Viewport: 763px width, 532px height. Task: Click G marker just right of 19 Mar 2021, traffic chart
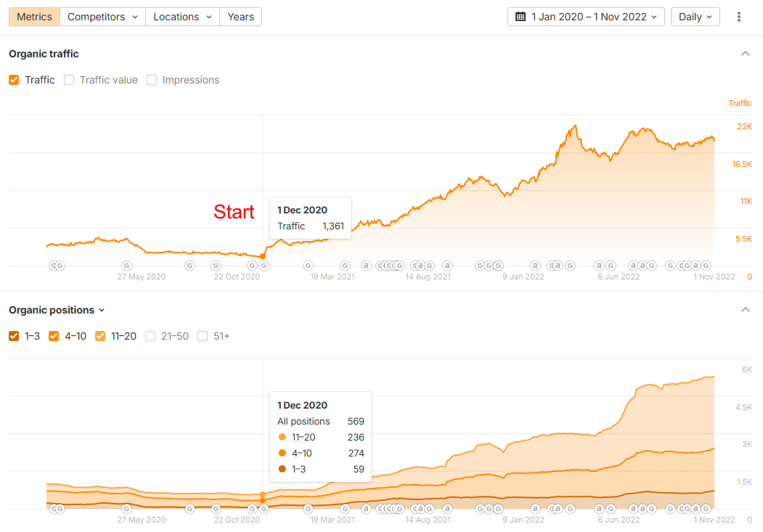(345, 266)
